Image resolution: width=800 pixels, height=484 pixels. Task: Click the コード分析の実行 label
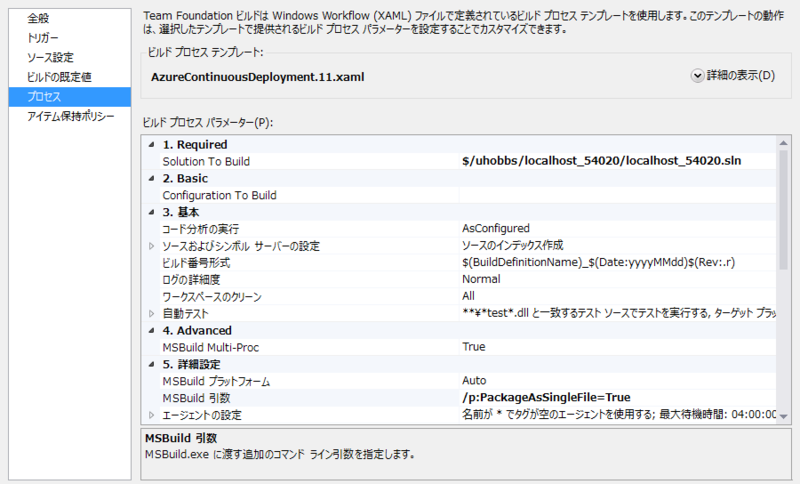pyautogui.click(x=201, y=229)
